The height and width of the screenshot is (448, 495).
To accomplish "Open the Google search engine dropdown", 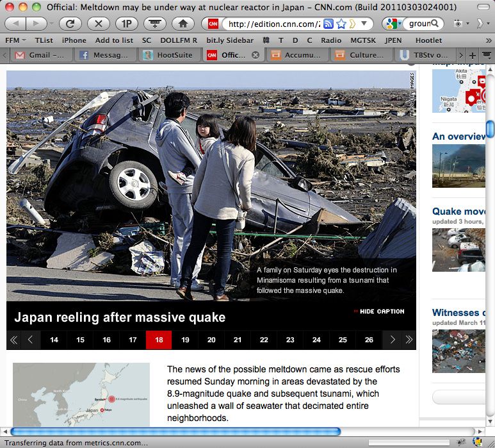I will click(x=392, y=24).
